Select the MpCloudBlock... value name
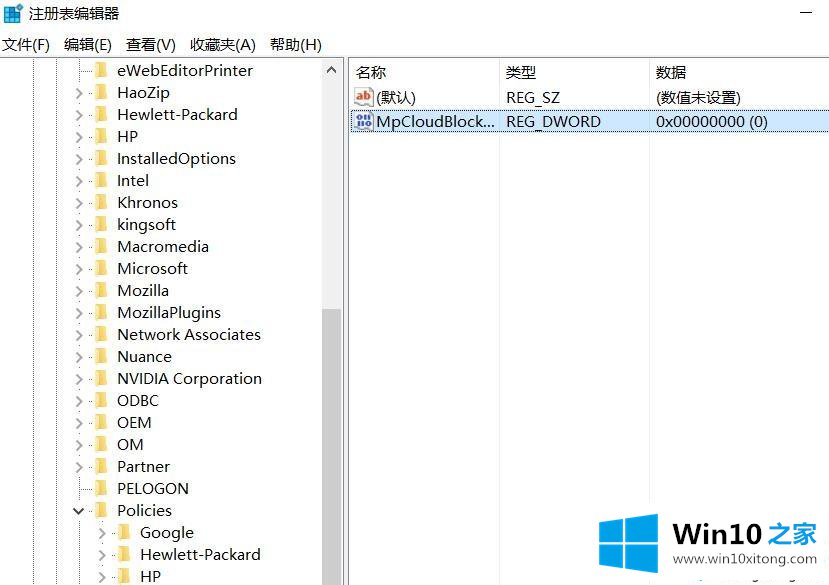The width and height of the screenshot is (829, 585). [x=436, y=122]
